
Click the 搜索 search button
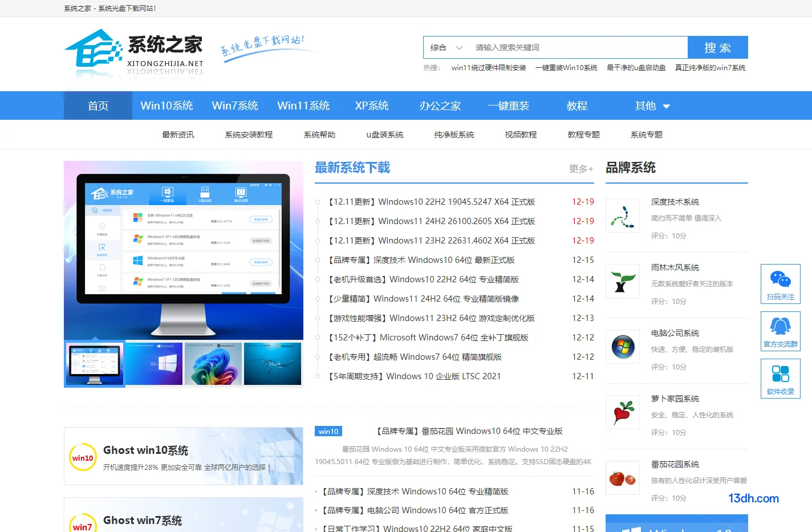click(x=717, y=47)
